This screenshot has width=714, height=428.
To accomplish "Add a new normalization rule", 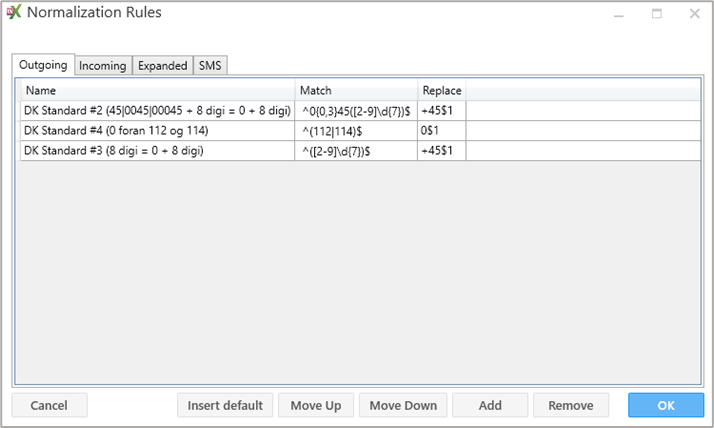I will point(490,405).
